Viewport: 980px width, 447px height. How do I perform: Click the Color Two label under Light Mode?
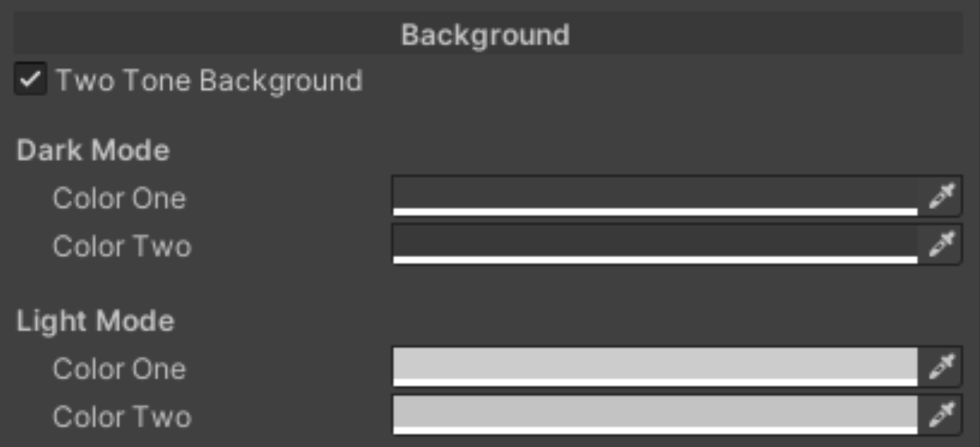point(122,417)
